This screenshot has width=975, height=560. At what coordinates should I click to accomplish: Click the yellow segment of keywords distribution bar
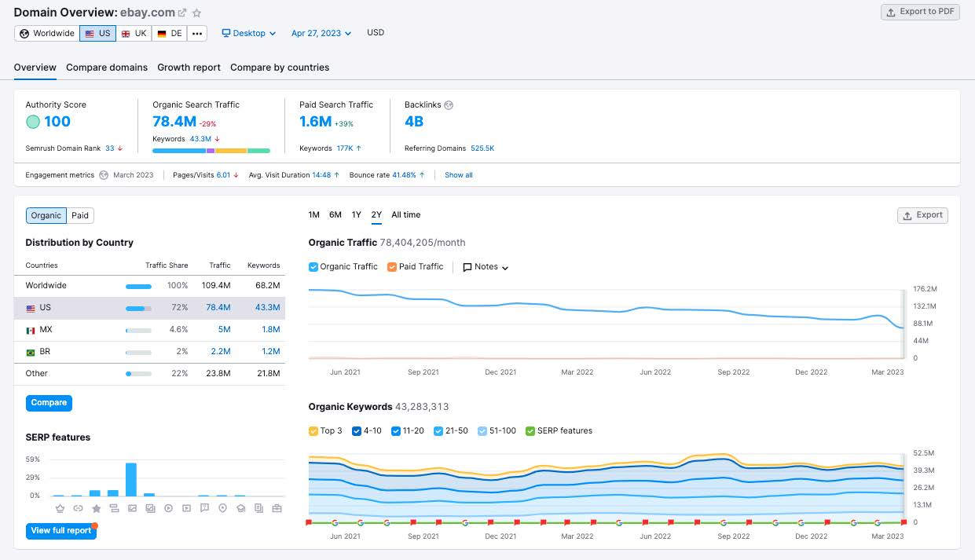tap(231, 150)
